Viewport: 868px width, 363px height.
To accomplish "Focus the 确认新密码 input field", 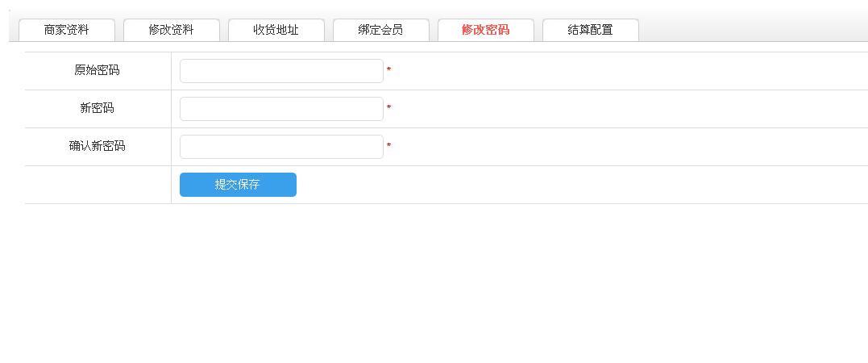I will pos(281,147).
